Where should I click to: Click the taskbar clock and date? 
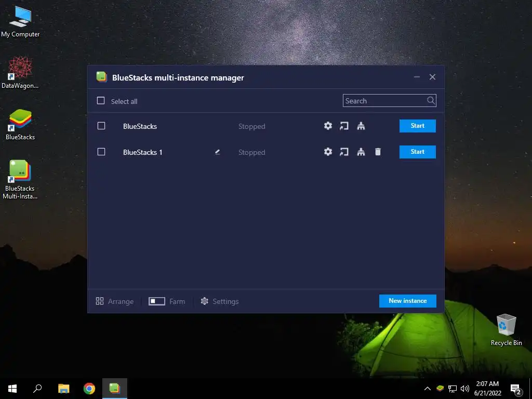pyautogui.click(x=487, y=389)
